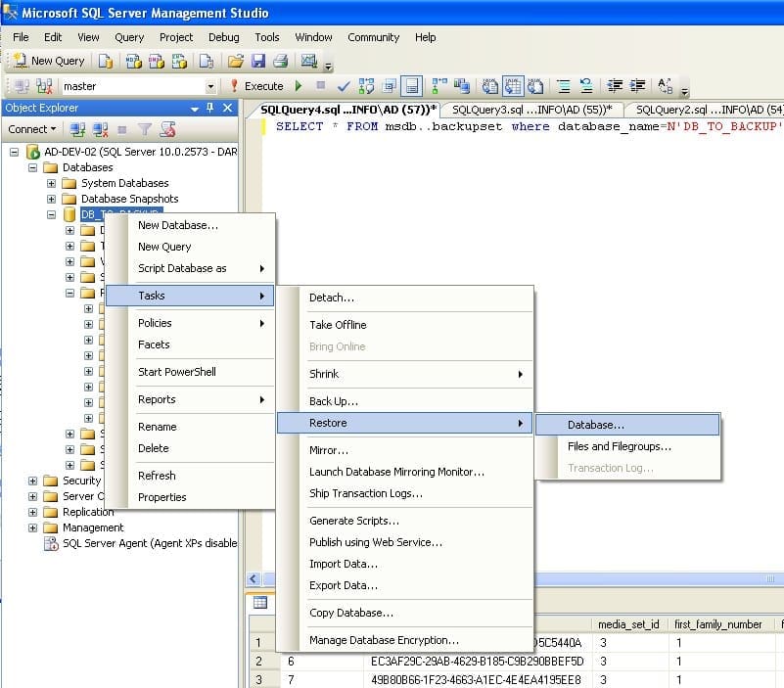The height and width of the screenshot is (688, 784).
Task: Click the green Debug play icon
Action: (299, 86)
